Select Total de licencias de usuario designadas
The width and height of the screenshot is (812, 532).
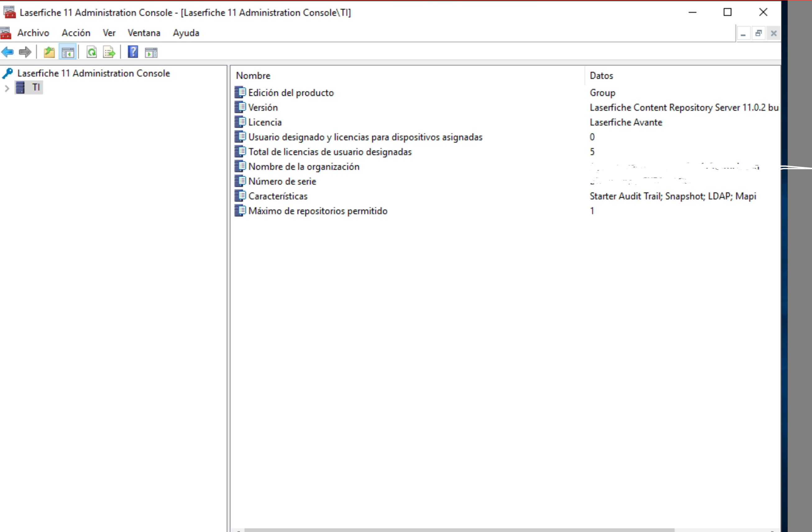click(x=330, y=152)
